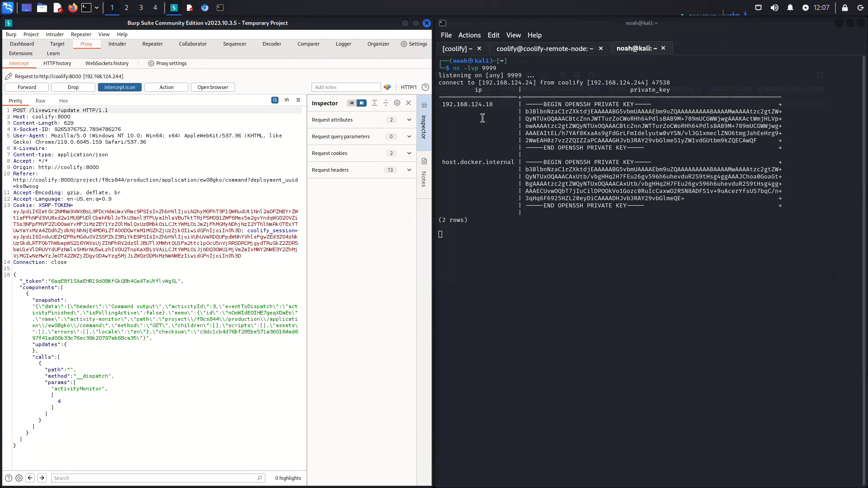This screenshot has height=488, width=868.
Task: Open the power manager tray icon
Action: (x=806, y=8)
